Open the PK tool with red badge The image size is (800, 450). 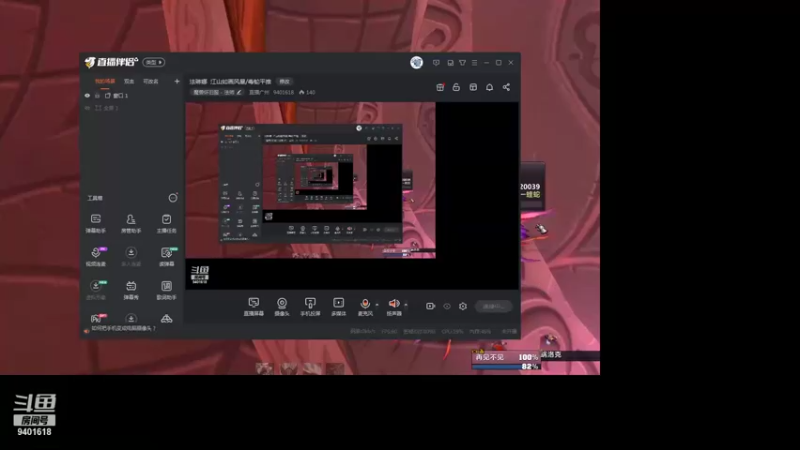[x=96, y=318]
